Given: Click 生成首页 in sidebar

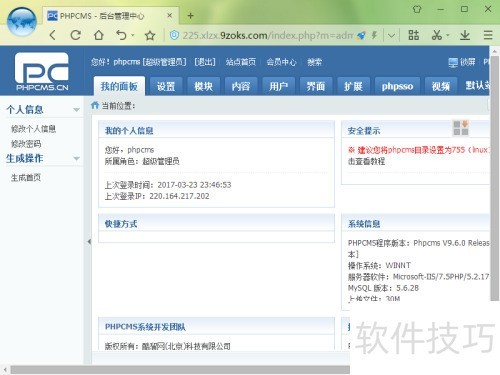Looking at the screenshot, I should click(x=26, y=178).
